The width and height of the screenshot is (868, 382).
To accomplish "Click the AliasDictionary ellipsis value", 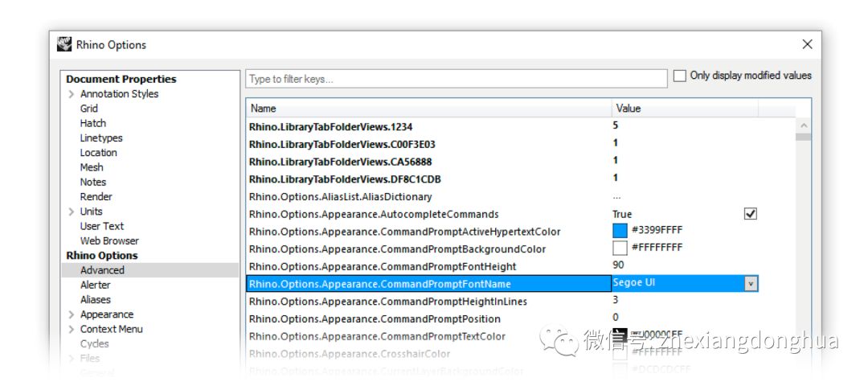I will (x=616, y=198).
